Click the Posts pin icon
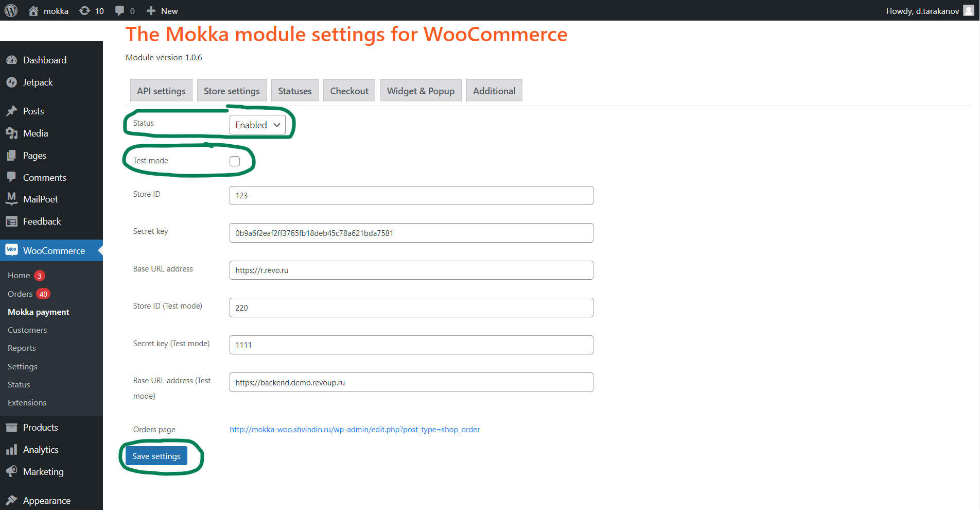980x510 pixels. coord(12,111)
